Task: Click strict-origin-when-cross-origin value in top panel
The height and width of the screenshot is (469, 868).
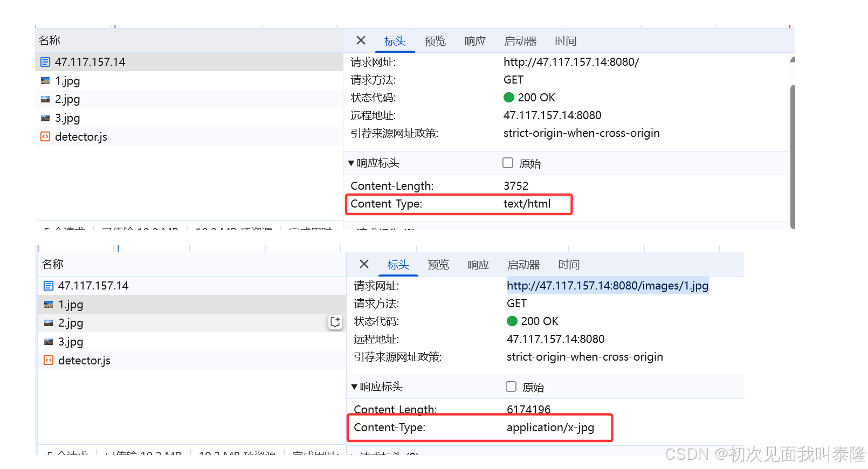Action: tap(582, 133)
